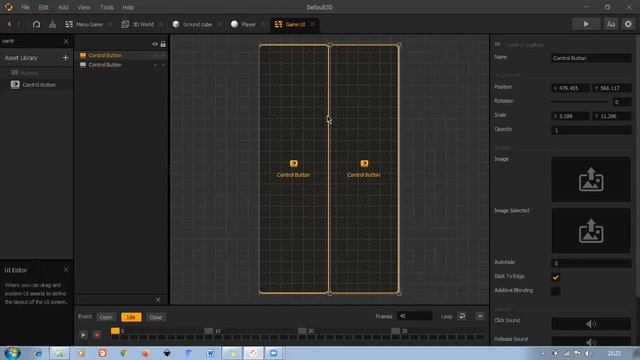Select the Game UI tab

point(290,24)
